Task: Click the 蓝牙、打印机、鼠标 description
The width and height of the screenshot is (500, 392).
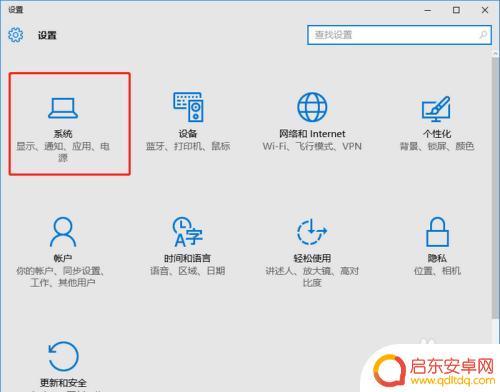Action: coord(188,146)
